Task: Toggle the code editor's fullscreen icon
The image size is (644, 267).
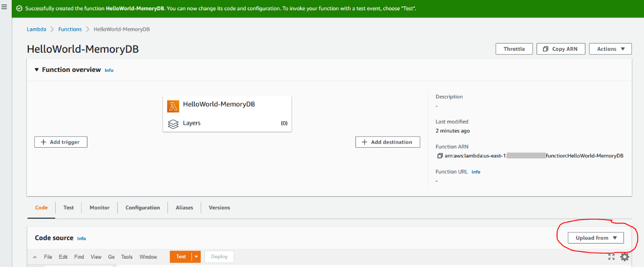Action: pyautogui.click(x=612, y=257)
